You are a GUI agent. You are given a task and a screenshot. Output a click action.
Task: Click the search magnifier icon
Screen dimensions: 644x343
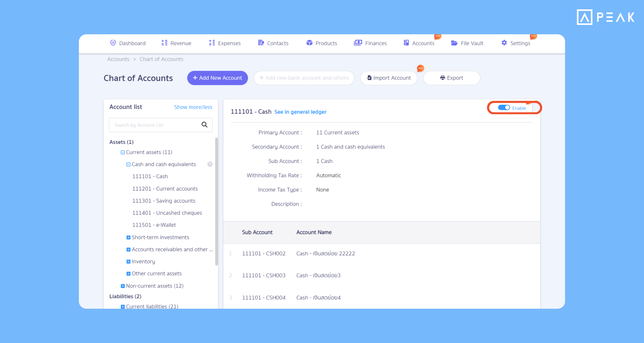[x=204, y=125]
